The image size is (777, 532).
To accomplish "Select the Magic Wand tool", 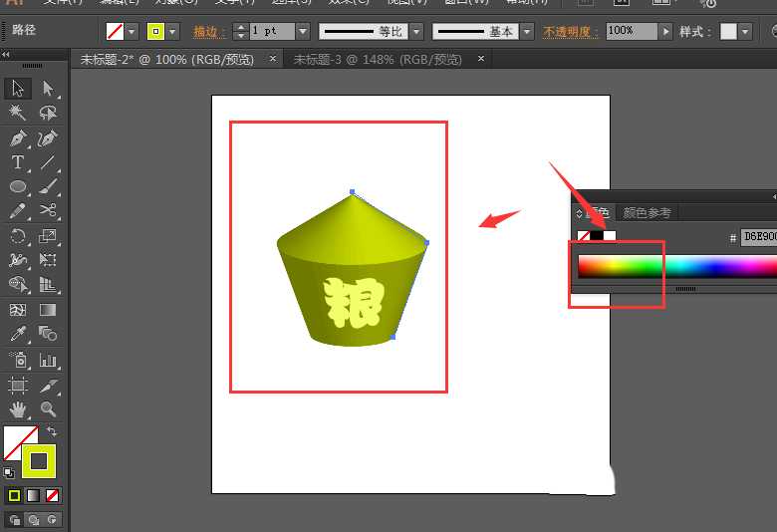I will (18, 114).
